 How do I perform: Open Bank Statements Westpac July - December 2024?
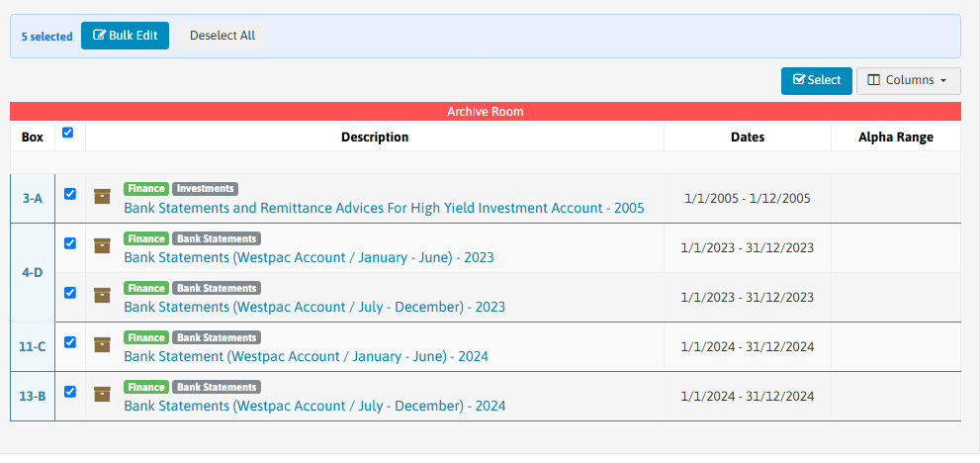(x=314, y=406)
